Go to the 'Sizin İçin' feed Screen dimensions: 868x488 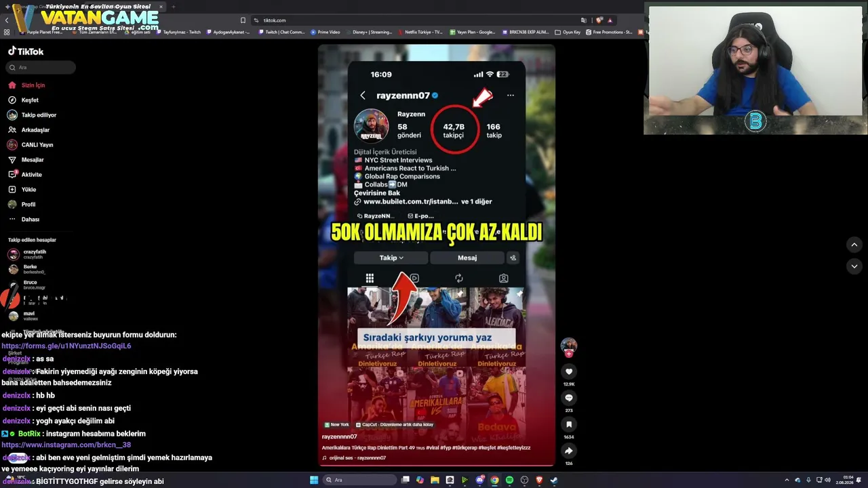[x=33, y=85]
